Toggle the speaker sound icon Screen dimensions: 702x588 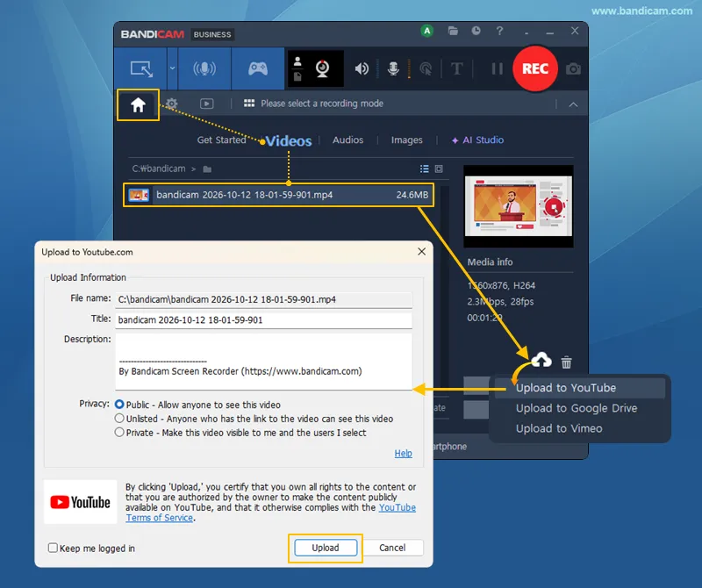pos(362,68)
